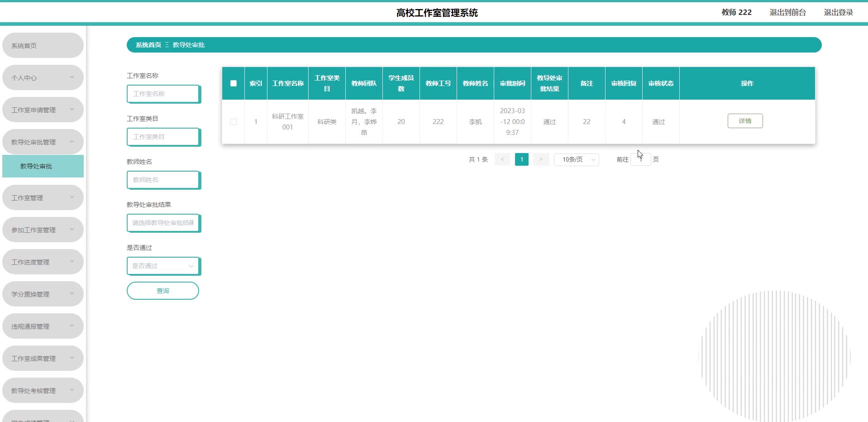Check the checkbox for row 科研工作室001
The image size is (868, 422).
pos(234,122)
